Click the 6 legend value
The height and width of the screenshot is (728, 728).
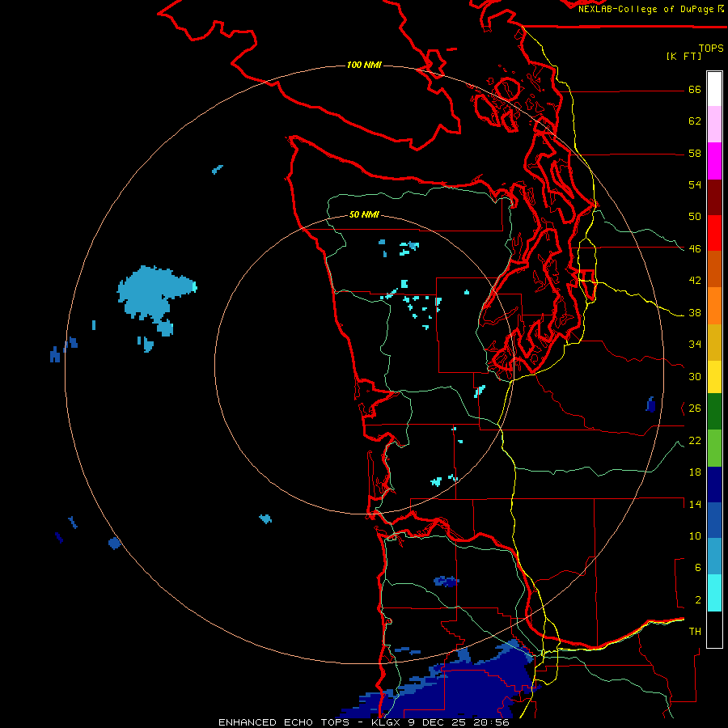point(697,568)
